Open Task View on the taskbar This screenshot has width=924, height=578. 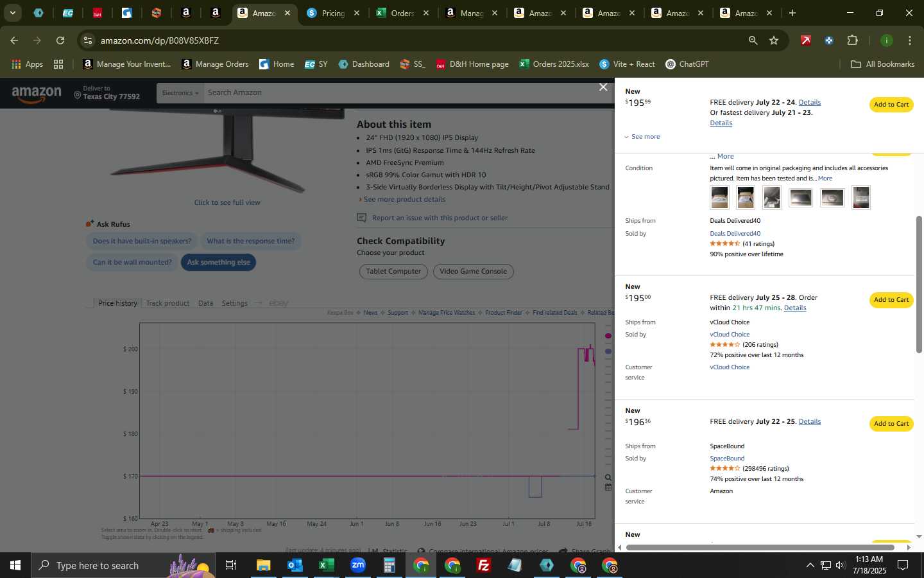pyautogui.click(x=231, y=565)
